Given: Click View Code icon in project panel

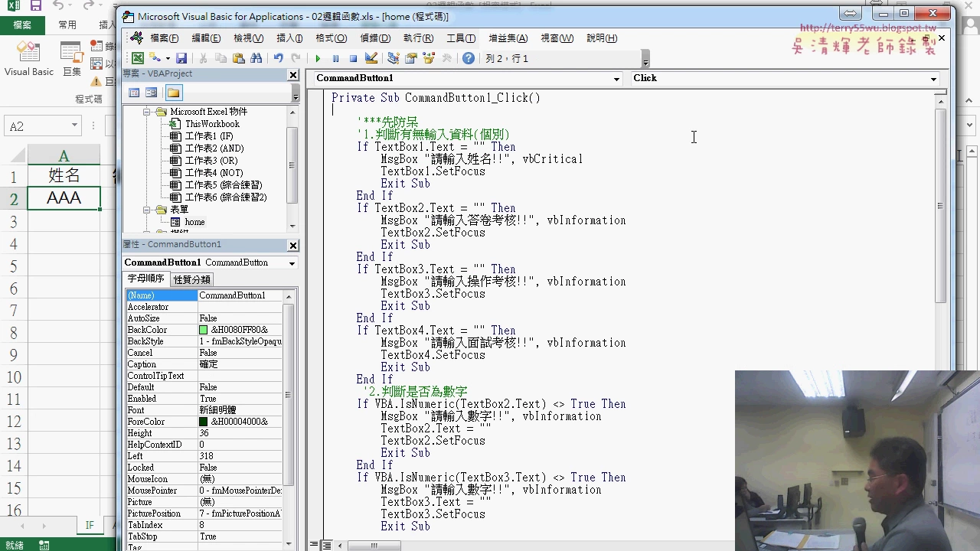Looking at the screenshot, I should coord(134,93).
